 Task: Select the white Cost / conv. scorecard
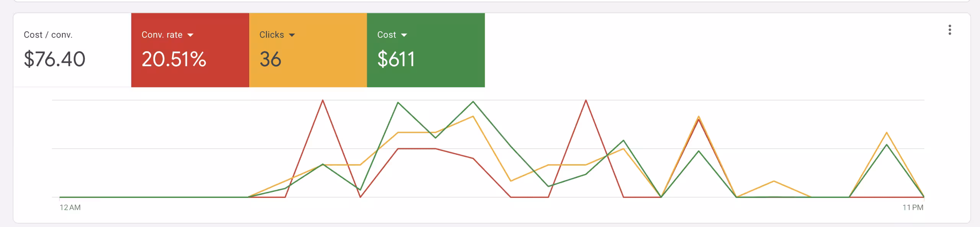72,50
